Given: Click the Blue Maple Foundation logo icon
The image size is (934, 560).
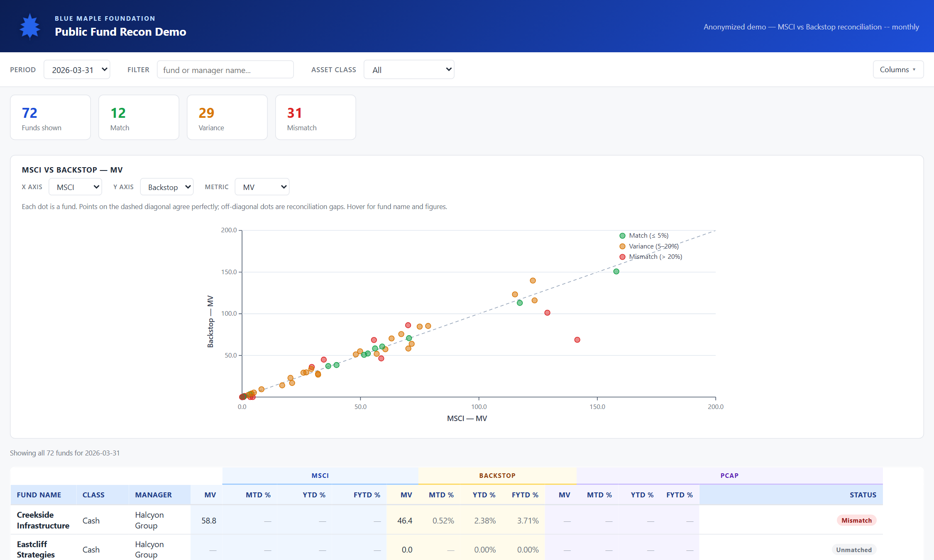Looking at the screenshot, I should coord(30,27).
